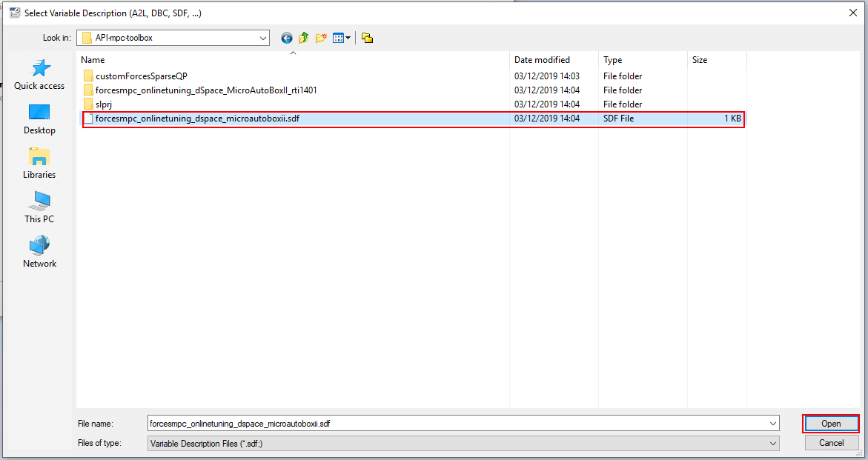868x460 pixels.
Task: Go back to the last visited folder
Action: tap(287, 38)
